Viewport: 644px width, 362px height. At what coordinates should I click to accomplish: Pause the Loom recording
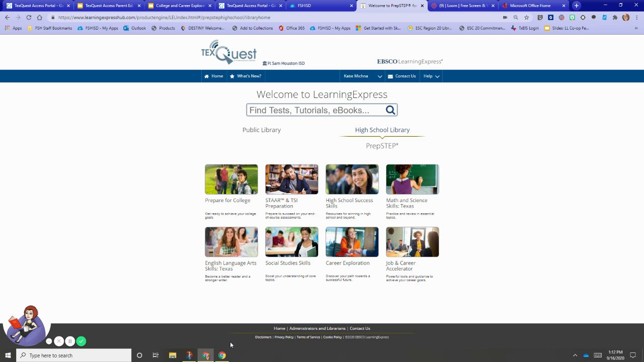point(70,341)
